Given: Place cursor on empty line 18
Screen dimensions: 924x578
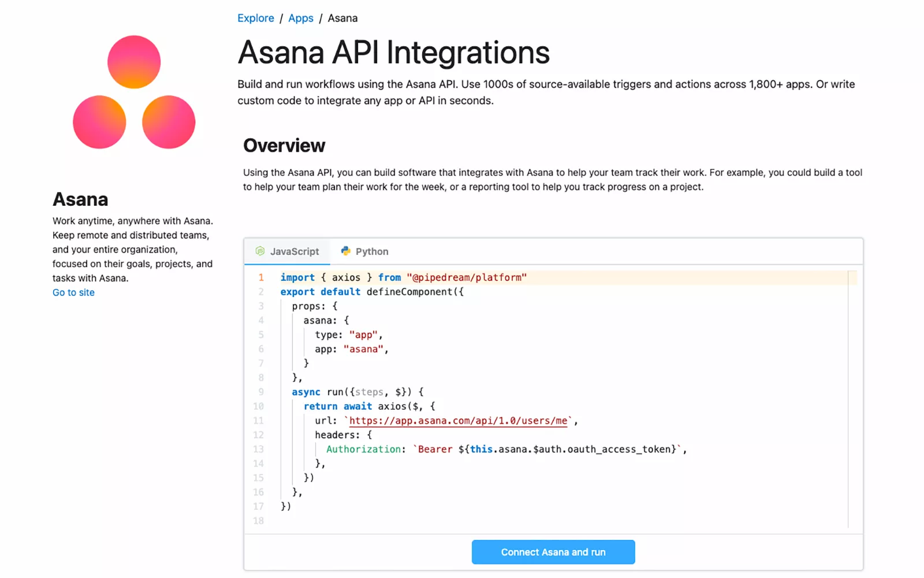Looking at the screenshot, I should 404,521.
